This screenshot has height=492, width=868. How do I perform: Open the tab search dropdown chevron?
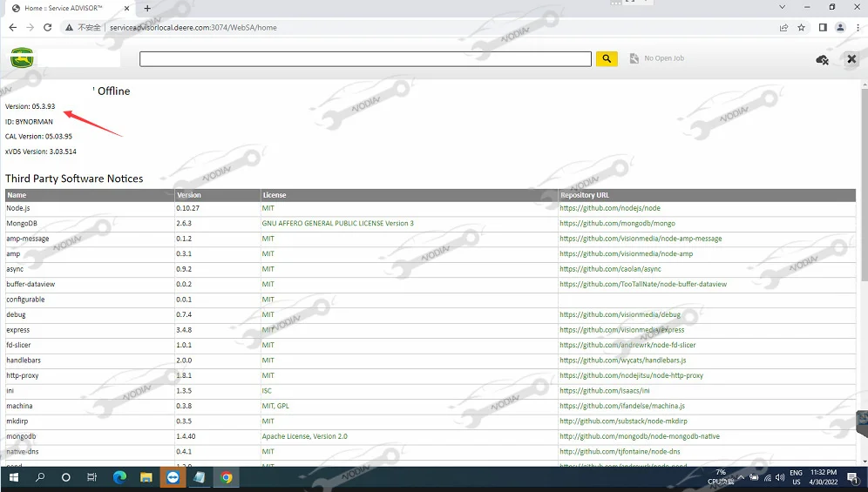point(783,7)
